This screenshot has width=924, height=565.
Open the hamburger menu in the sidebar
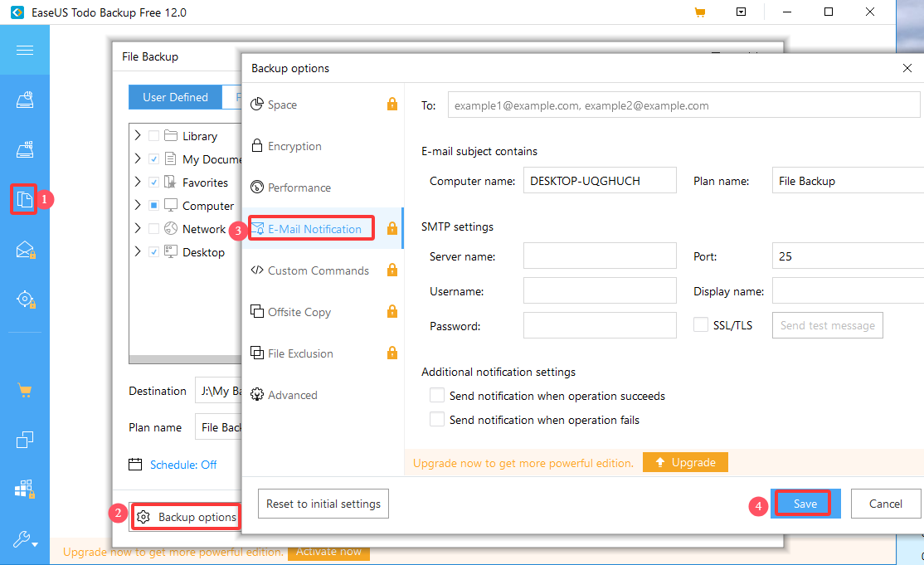tap(25, 50)
